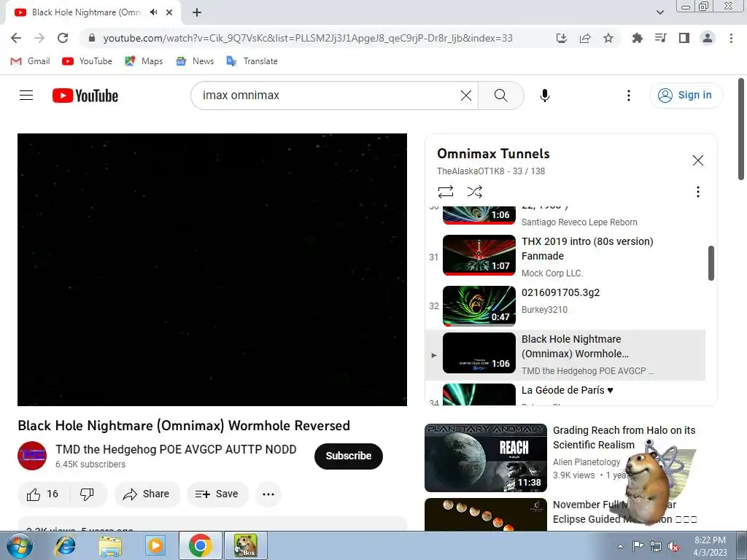Open Windows Start button
Viewport: 747px width, 560px height.
(x=20, y=545)
